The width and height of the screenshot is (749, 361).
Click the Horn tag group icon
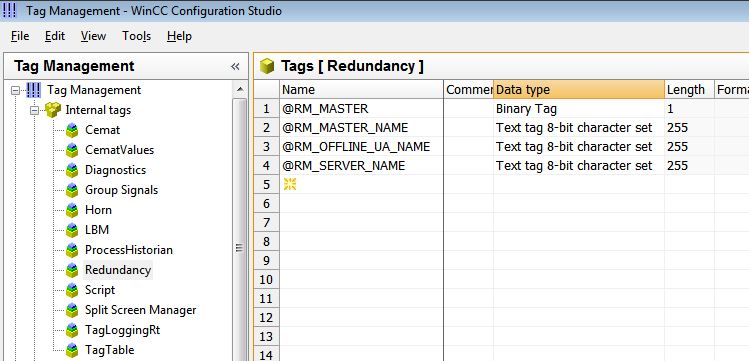[x=72, y=210]
